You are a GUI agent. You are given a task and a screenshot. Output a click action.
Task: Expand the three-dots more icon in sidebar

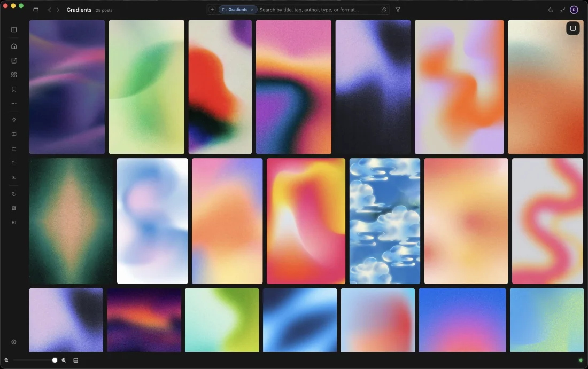(x=14, y=104)
